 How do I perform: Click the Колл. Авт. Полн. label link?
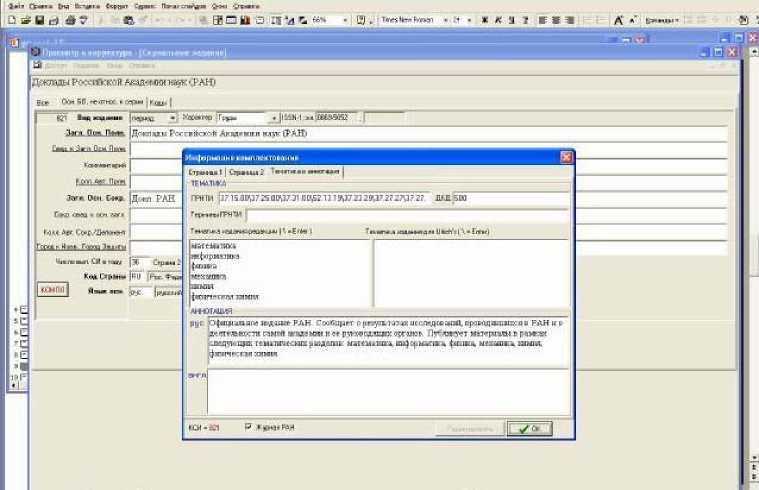coord(100,182)
